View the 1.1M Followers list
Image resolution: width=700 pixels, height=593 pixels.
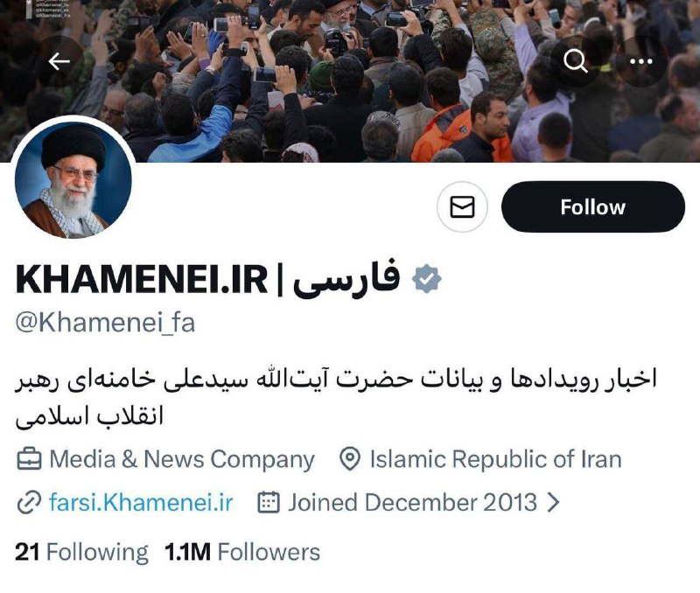tap(242, 552)
